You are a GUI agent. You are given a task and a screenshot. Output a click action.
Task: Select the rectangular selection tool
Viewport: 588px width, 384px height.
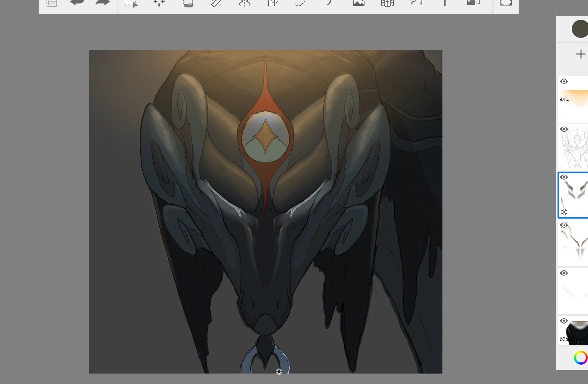point(131,3)
